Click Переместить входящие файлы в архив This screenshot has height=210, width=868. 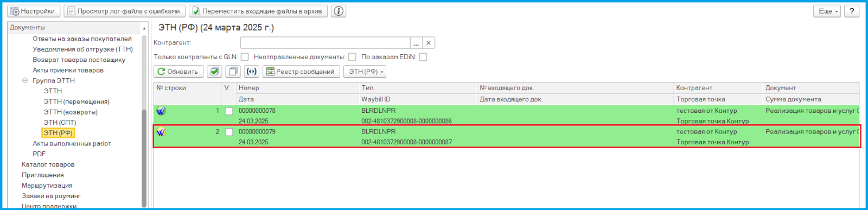258,11
